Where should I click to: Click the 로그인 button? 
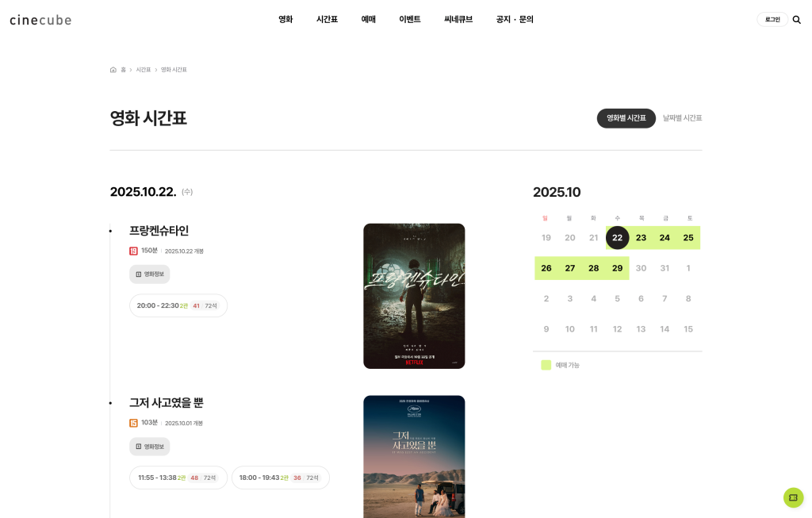(772, 20)
